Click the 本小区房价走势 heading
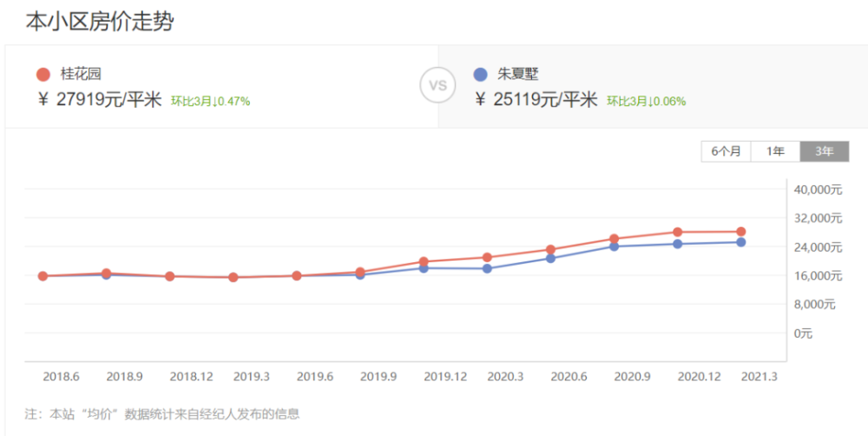 point(99,22)
